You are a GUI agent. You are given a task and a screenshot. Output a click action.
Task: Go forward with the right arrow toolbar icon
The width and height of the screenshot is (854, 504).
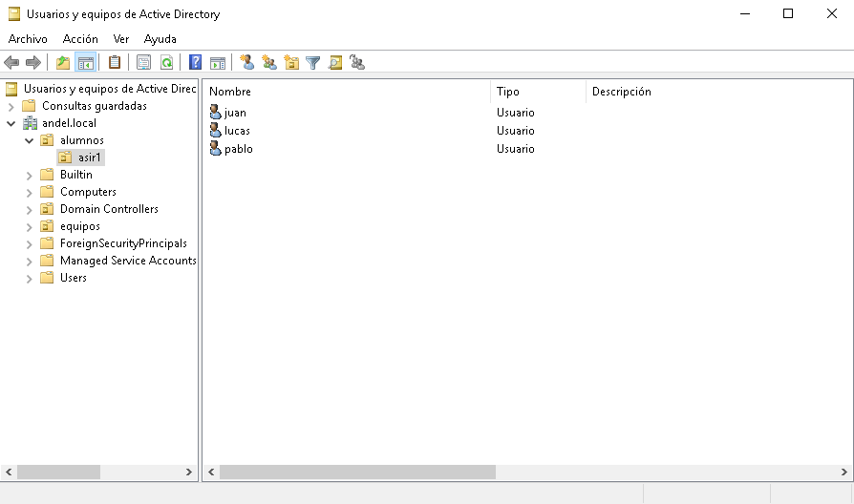tap(33, 63)
